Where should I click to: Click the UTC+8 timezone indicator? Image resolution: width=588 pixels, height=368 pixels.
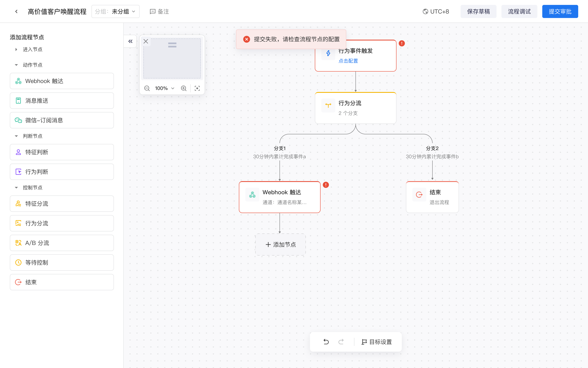click(436, 11)
